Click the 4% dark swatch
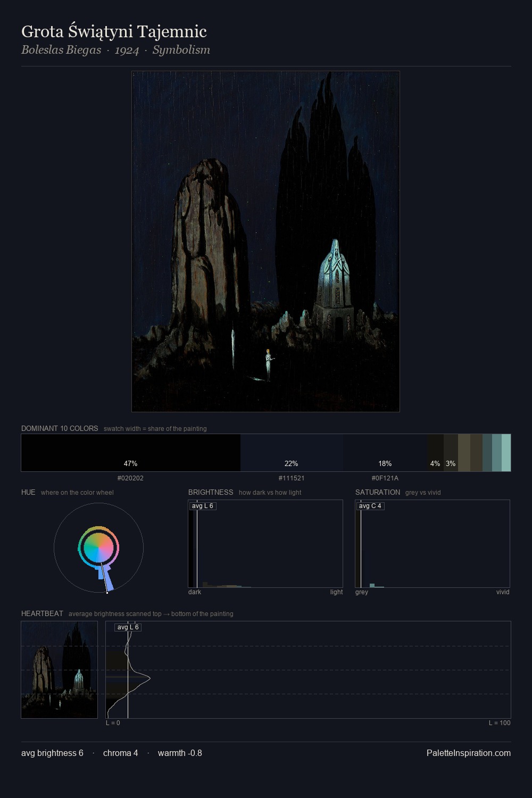532x798 pixels. point(435,453)
